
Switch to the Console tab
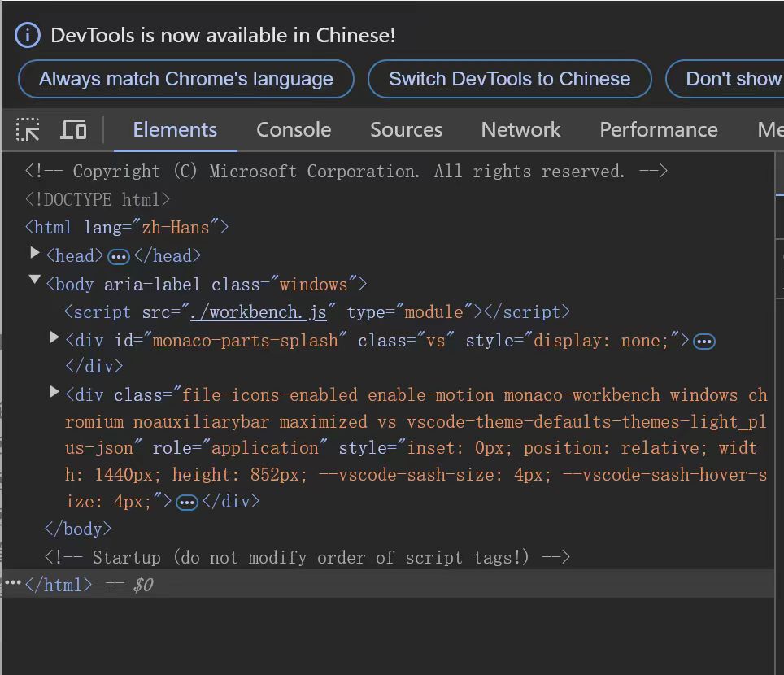point(294,130)
